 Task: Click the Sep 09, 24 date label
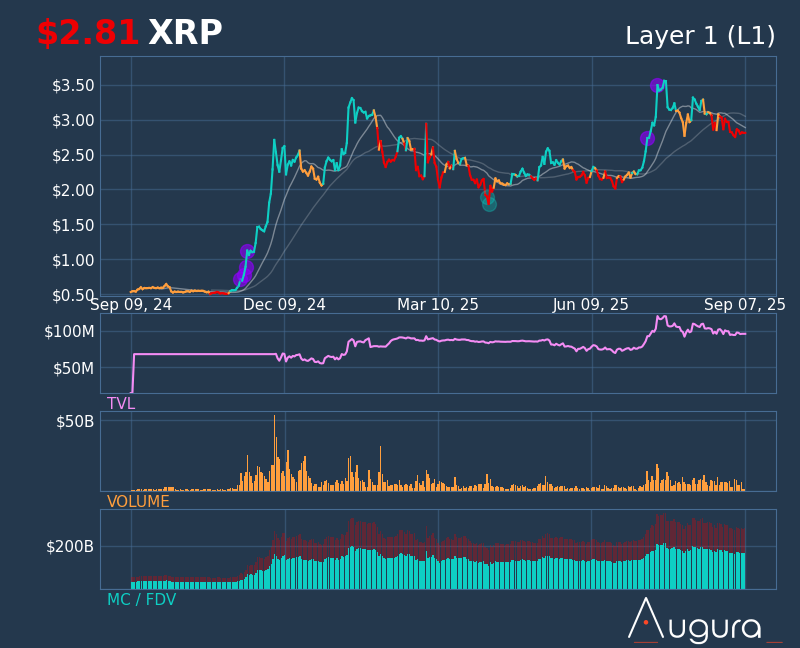[131, 305]
